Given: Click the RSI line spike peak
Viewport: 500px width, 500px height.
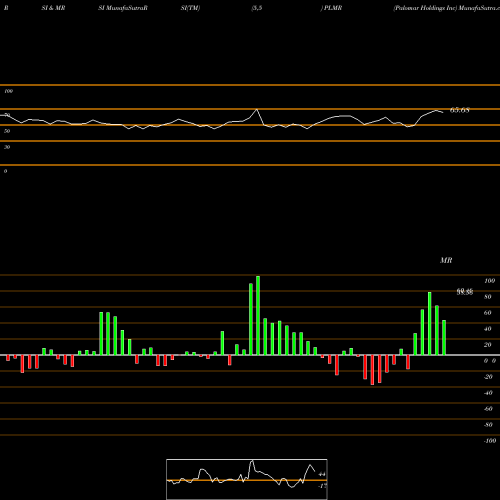Looking at the screenshot, I should tap(256, 110).
